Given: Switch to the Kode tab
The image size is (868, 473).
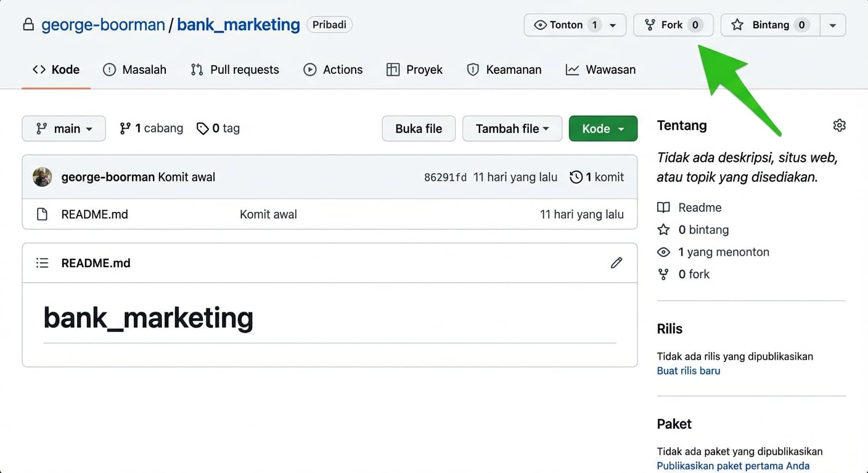Looking at the screenshot, I should [56, 70].
